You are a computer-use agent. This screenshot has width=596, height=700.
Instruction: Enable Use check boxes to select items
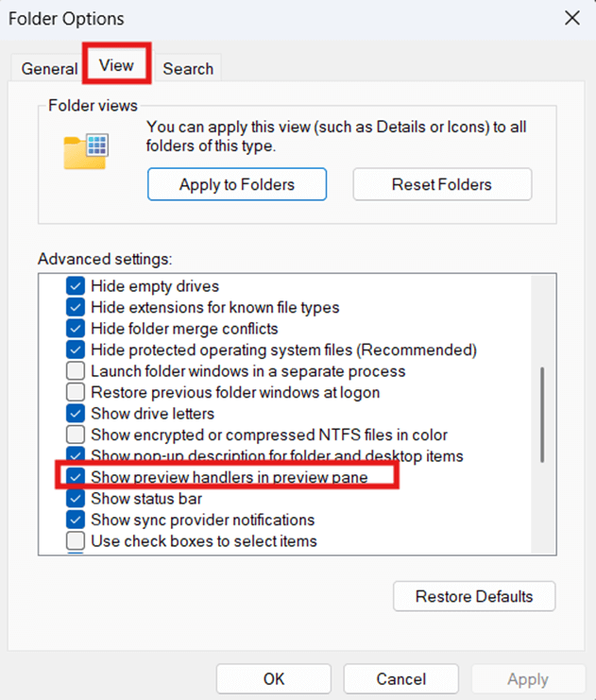coord(76,541)
